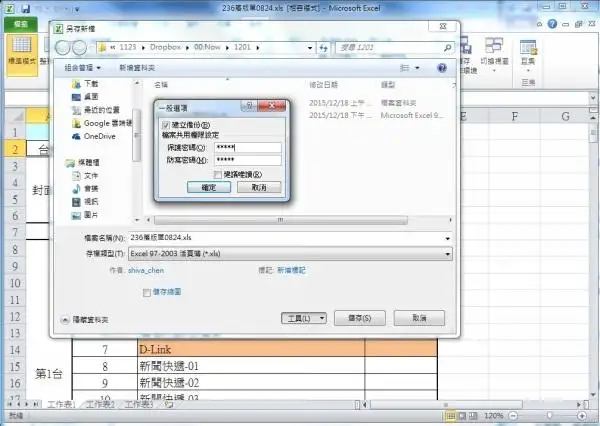
Task: Click the password to open input field
Action: pyautogui.click(x=248, y=147)
